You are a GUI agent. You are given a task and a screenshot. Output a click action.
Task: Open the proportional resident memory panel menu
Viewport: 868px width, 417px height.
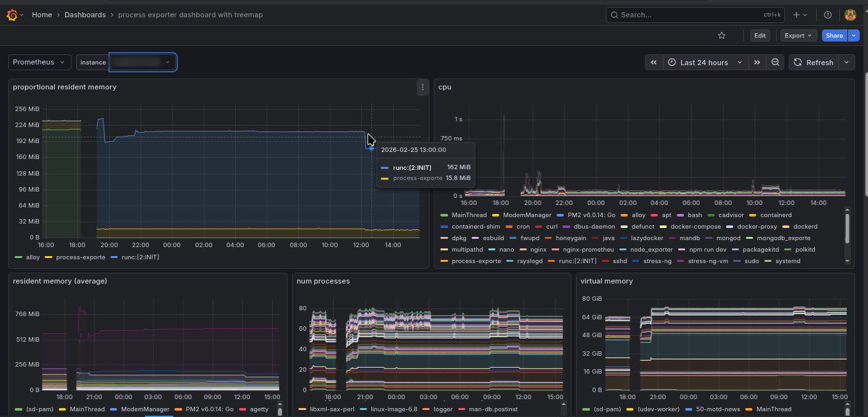coord(422,87)
